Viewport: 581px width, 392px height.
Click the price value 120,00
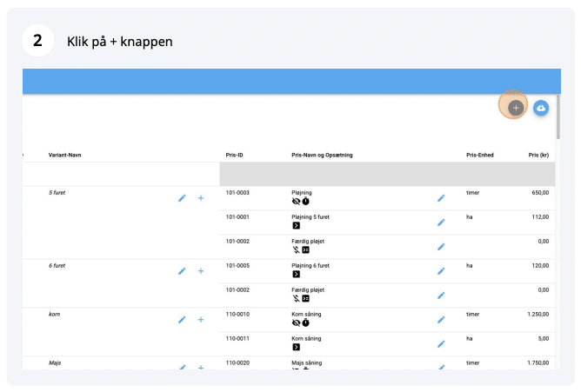541,266
